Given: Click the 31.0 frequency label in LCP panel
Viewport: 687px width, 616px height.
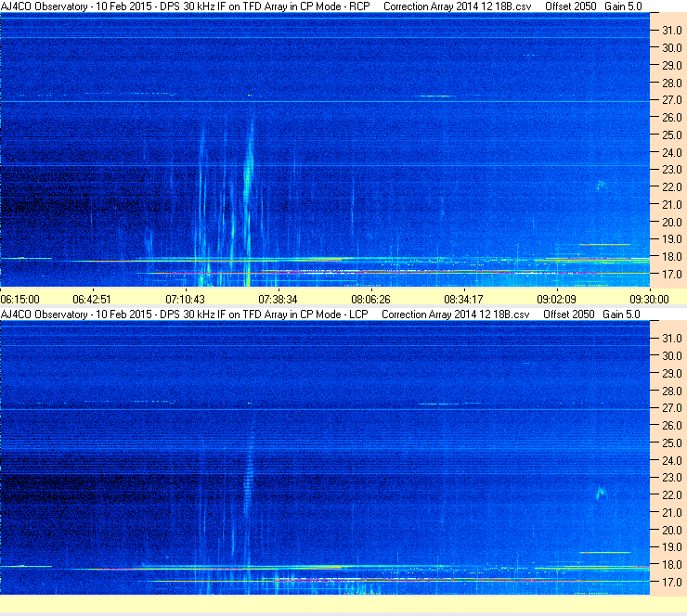Looking at the screenshot, I should pos(672,339).
